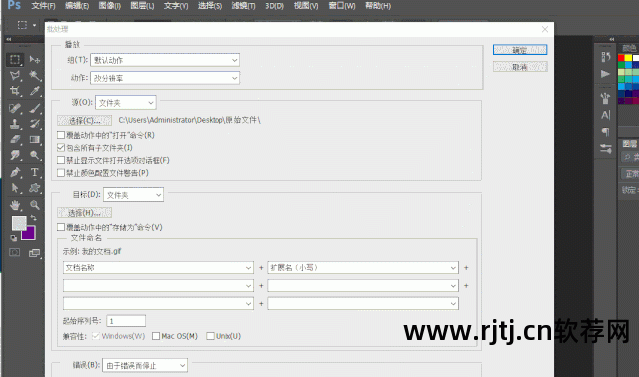Select the Hand tool
639x377 pixels.
point(15,205)
